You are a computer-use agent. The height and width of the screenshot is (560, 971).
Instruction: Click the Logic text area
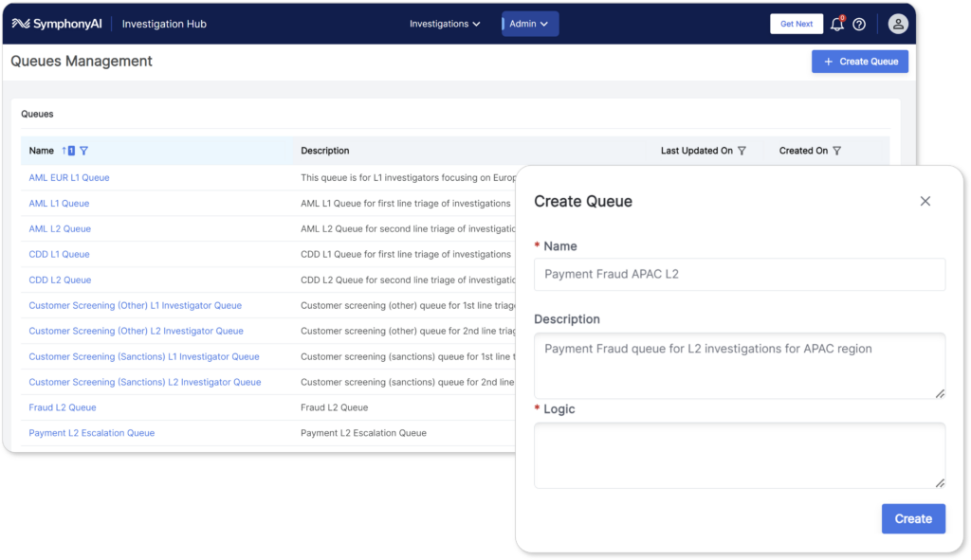pos(740,455)
